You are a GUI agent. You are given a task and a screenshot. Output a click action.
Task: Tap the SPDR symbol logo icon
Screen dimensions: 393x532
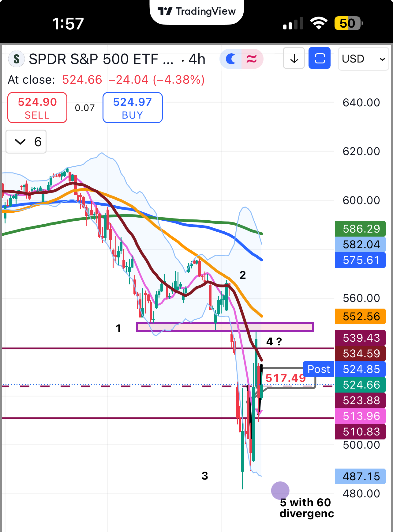tap(17, 59)
